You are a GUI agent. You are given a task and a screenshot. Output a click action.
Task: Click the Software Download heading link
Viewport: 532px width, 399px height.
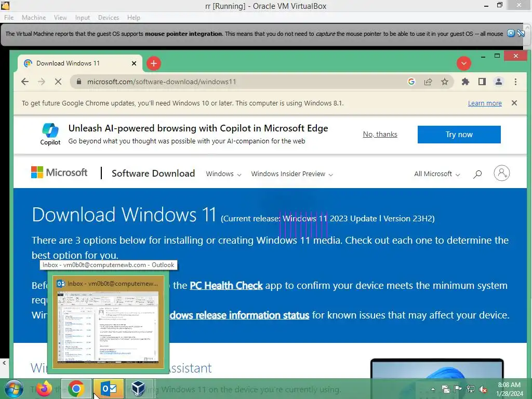tap(153, 174)
